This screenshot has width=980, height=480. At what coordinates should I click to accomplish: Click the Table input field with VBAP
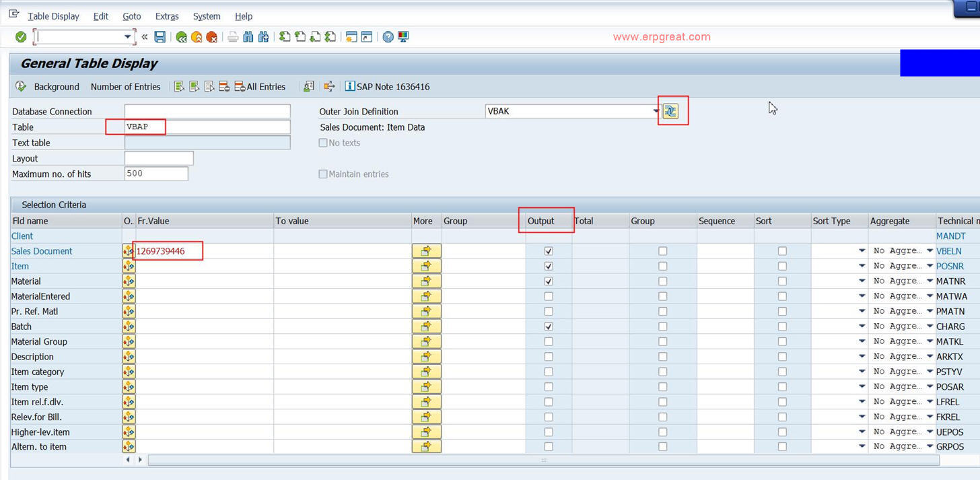click(x=207, y=127)
